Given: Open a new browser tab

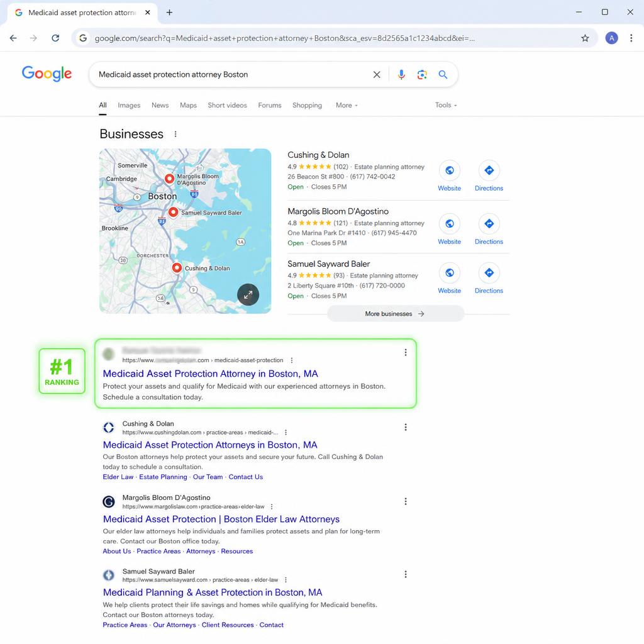Looking at the screenshot, I should click(169, 13).
